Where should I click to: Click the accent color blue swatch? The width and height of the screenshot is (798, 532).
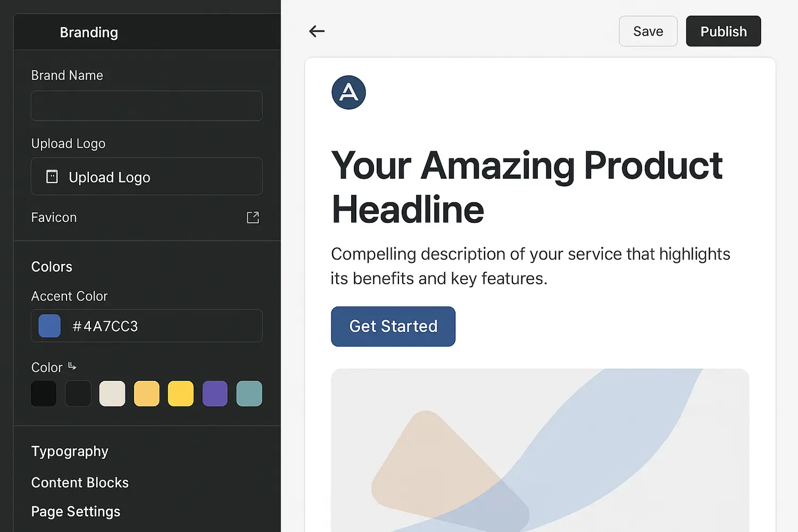point(49,326)
